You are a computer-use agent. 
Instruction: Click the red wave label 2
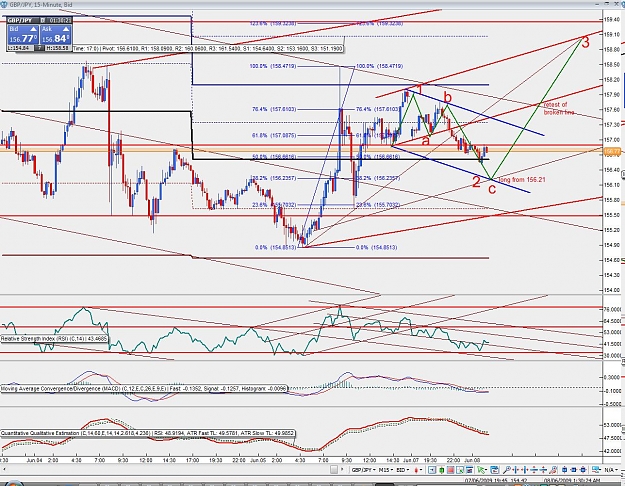click(x=476, y=182)
